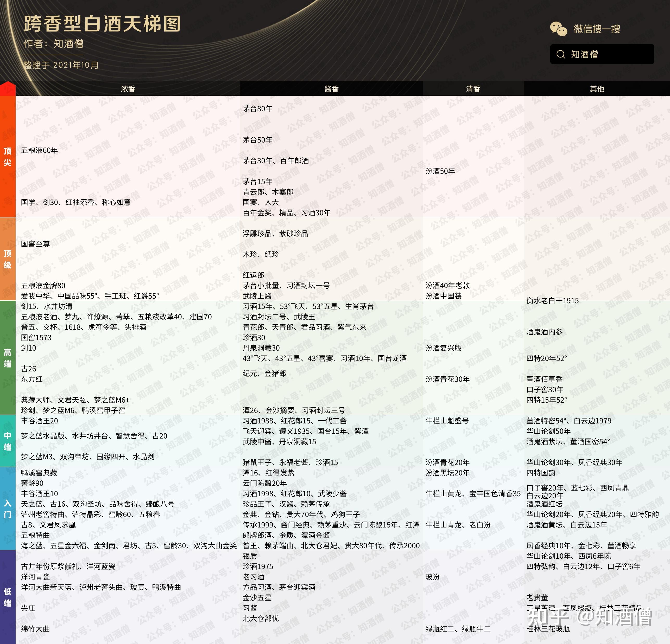Viewport: 670px width, 644px height.
Task: Click the orange 顶级 tier label
Action: [8, 259]
